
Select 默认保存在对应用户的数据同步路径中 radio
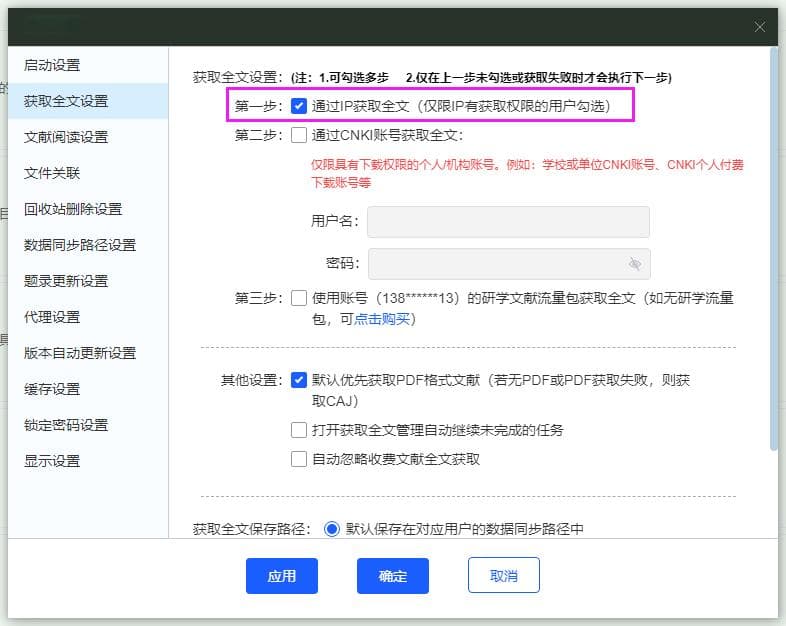pos(331,529)
